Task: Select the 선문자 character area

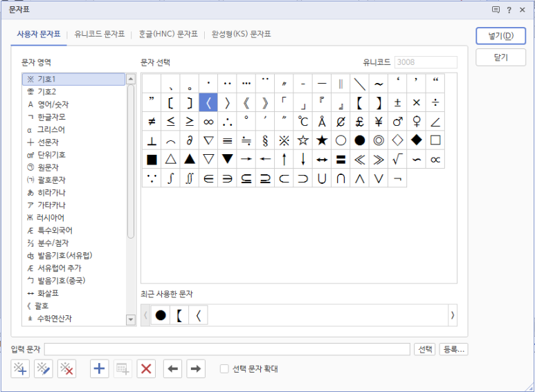Action: point(73,142)
